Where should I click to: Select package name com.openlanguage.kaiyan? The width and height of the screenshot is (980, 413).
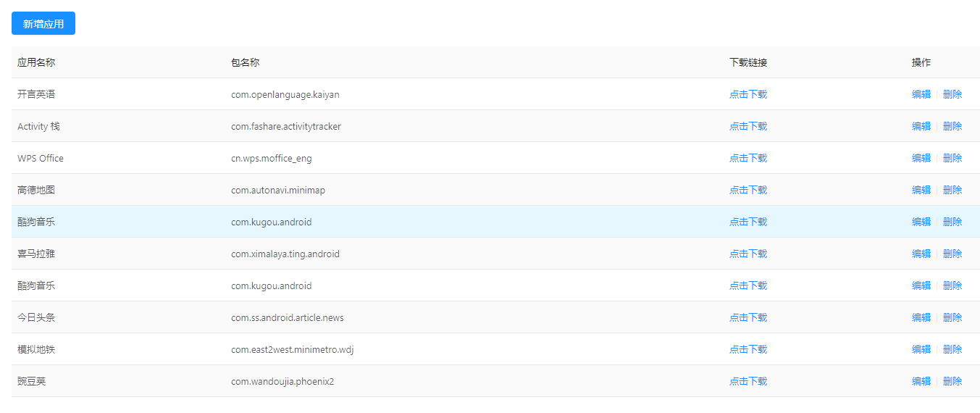(x=285, y=94)
